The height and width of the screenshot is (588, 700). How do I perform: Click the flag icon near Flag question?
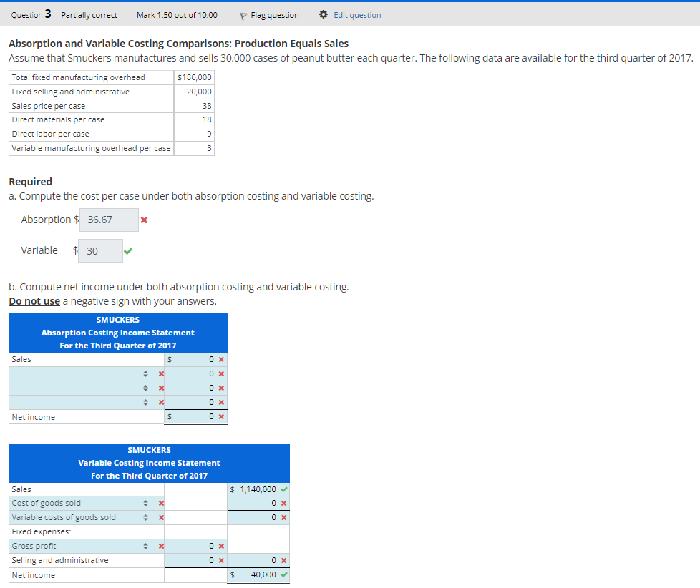(244, 15)
